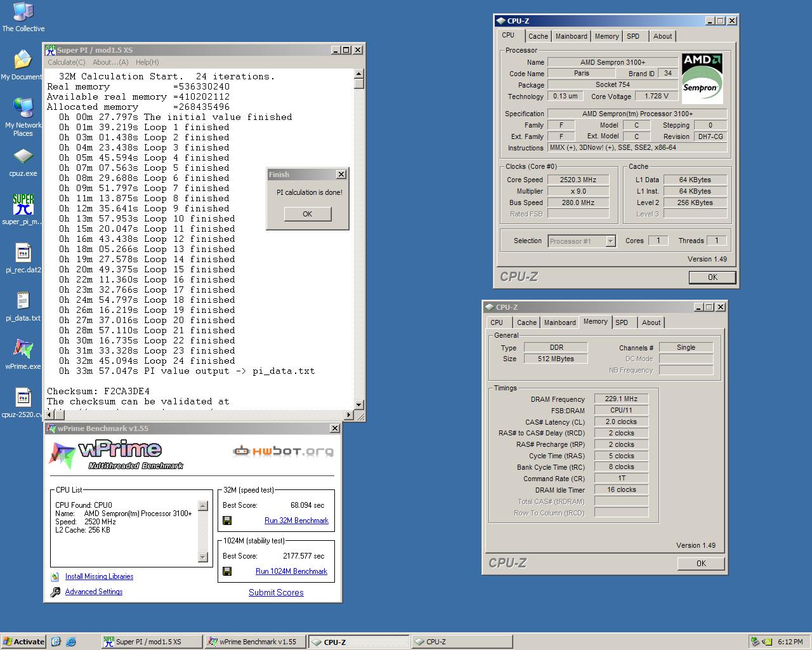Click Install Missing Libraries icon
The width and height of the screenshot is (812, 650).
click(55, 576)
